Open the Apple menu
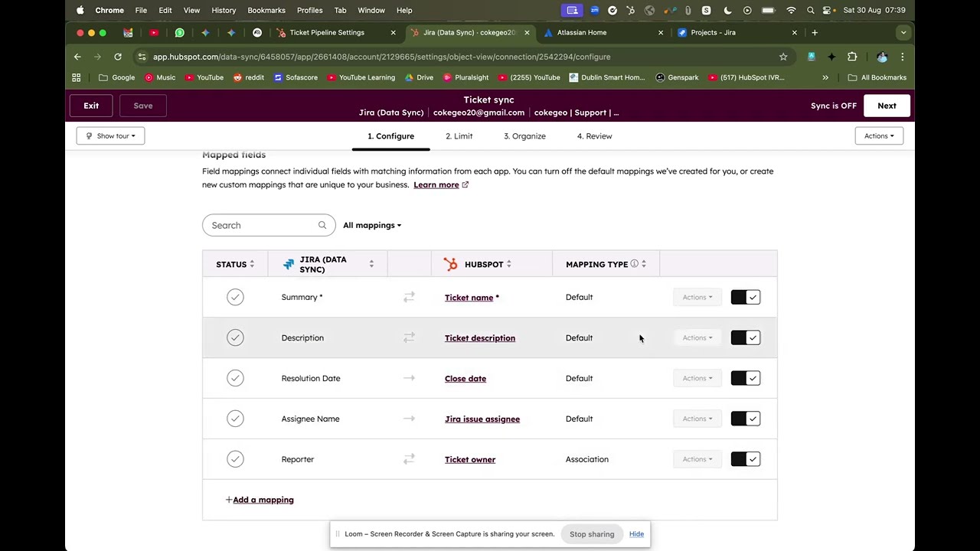980x551 pixels. (x=80, y=10)
